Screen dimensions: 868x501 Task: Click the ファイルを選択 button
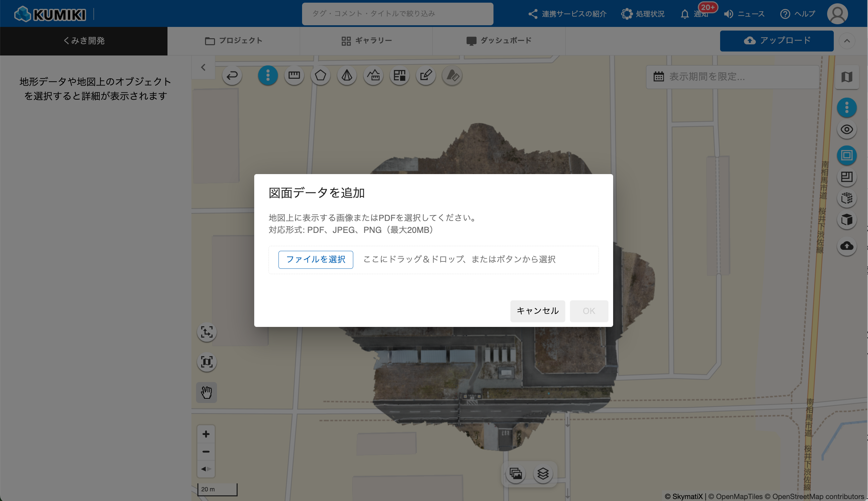click(316, 259)
